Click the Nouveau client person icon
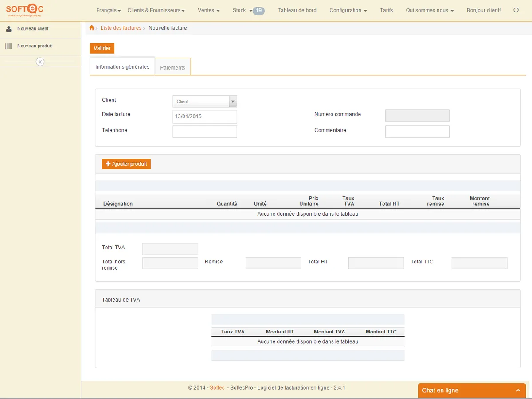 pos(8,29)
